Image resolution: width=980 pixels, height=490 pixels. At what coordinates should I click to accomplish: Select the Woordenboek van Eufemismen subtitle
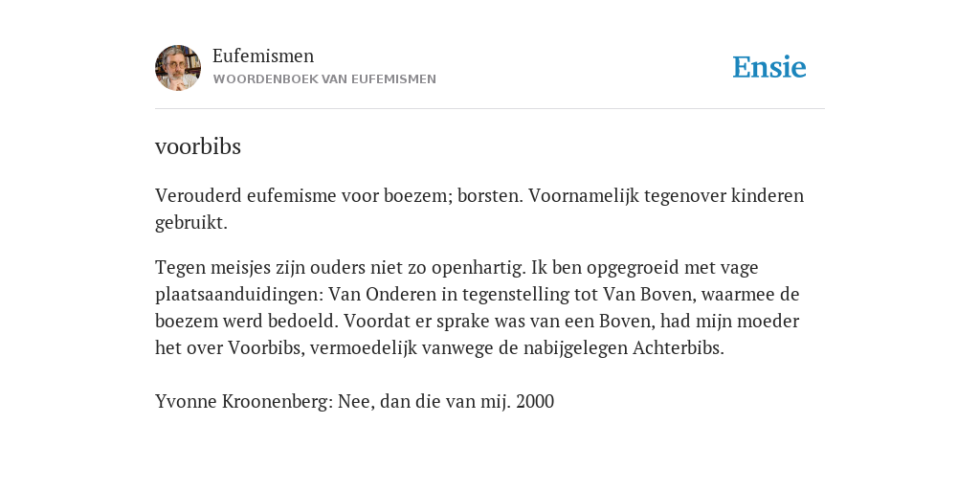tap(324, 79)
